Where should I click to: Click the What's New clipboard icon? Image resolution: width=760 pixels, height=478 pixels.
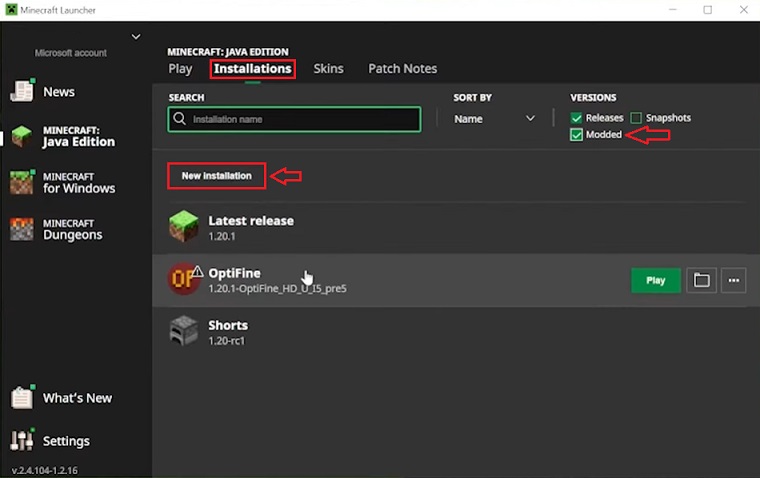click(22, 397)
